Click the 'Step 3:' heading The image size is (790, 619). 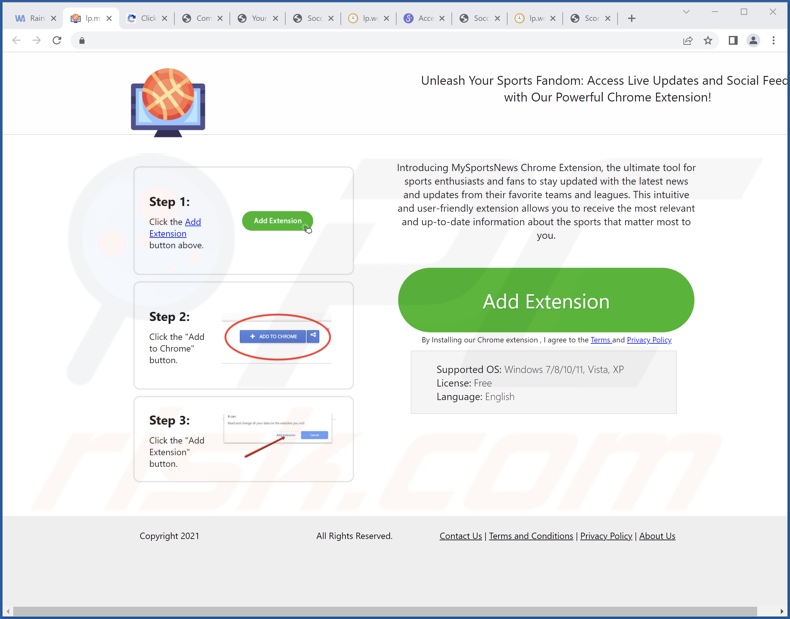(x=169, y=421)
